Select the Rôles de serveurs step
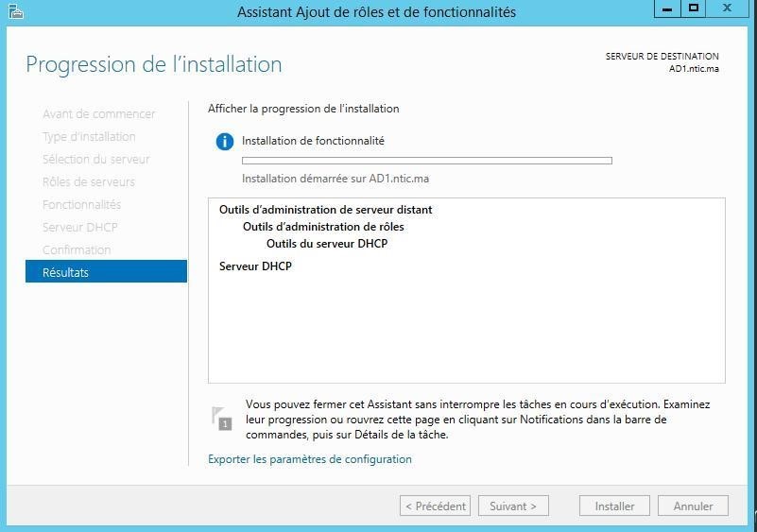 (x=89, y=181)
